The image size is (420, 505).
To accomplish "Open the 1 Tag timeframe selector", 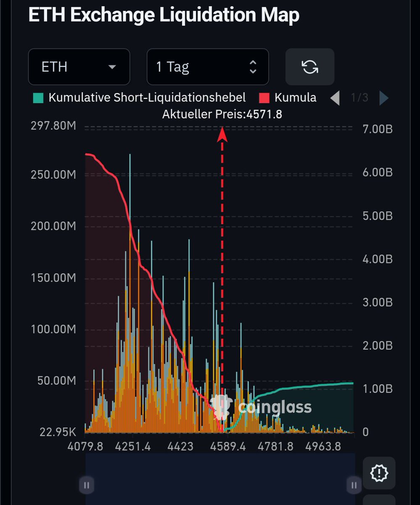I will click(208, 67).
